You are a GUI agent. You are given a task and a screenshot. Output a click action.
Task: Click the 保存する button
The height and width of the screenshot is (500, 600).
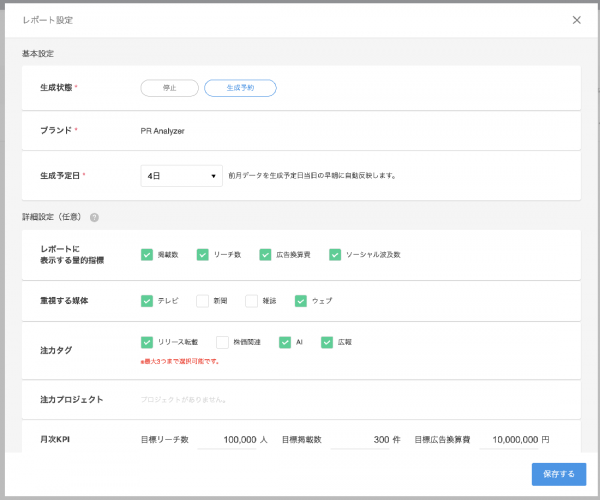558,474
